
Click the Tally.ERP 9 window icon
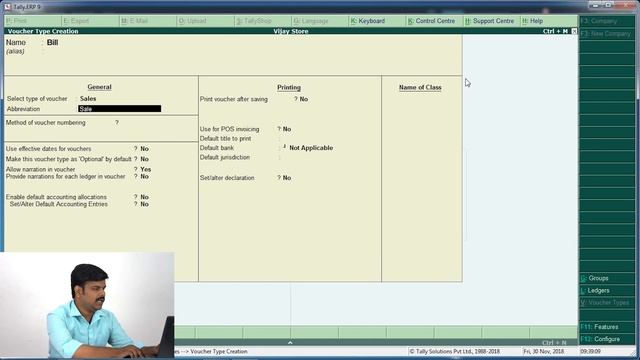[8, 7]
